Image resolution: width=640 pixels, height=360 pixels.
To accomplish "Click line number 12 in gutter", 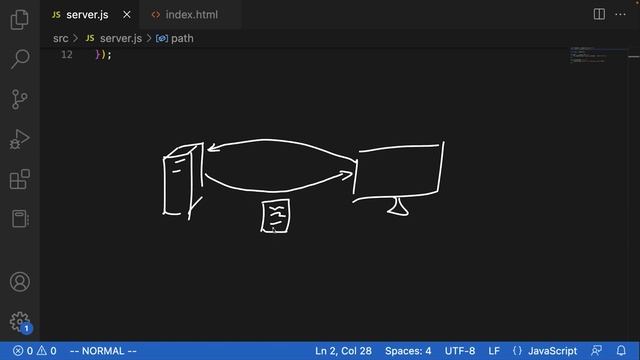I will [x=67, y=55].
